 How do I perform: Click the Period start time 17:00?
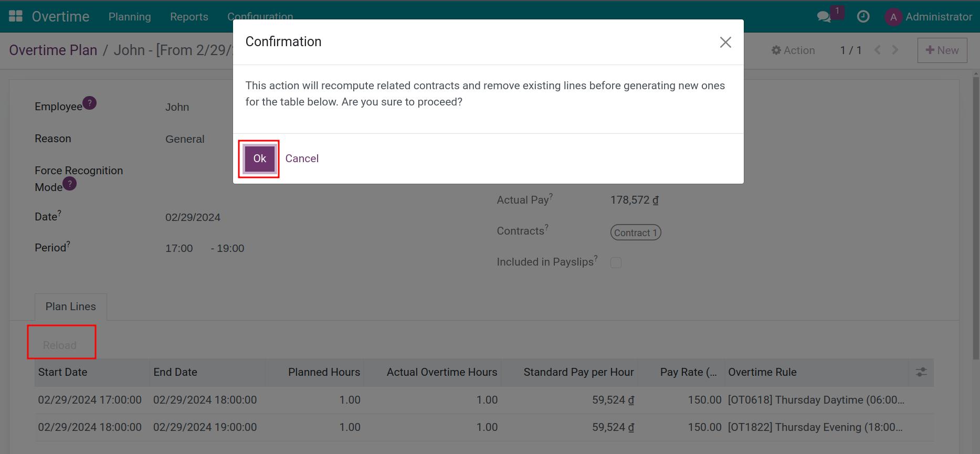tap(179, 248)
